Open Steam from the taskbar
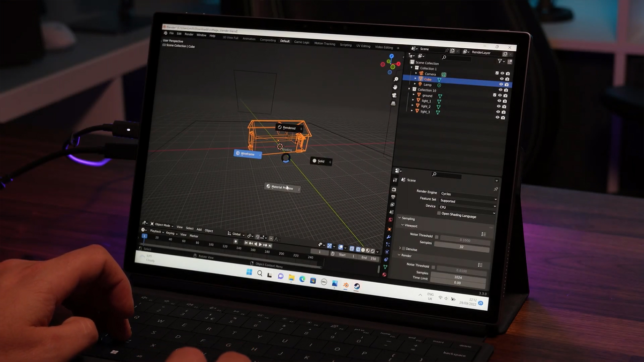Image resolution: width=644 pixels, height=362 pixels. point(357,287)
